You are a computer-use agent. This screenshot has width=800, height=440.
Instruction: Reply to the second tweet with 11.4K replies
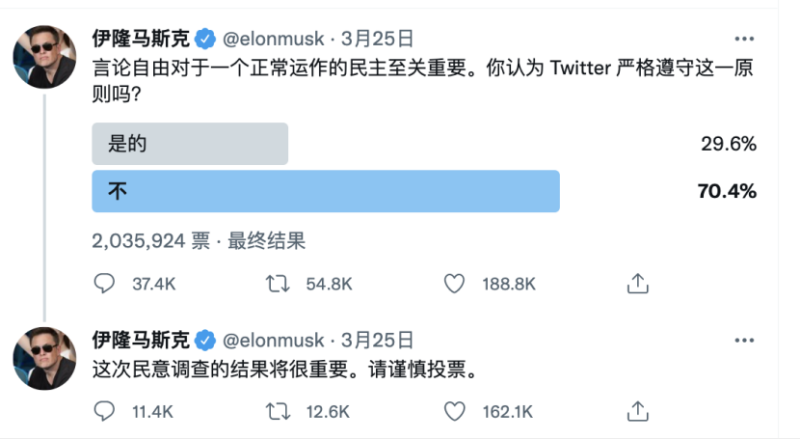(x=105, y=411)
